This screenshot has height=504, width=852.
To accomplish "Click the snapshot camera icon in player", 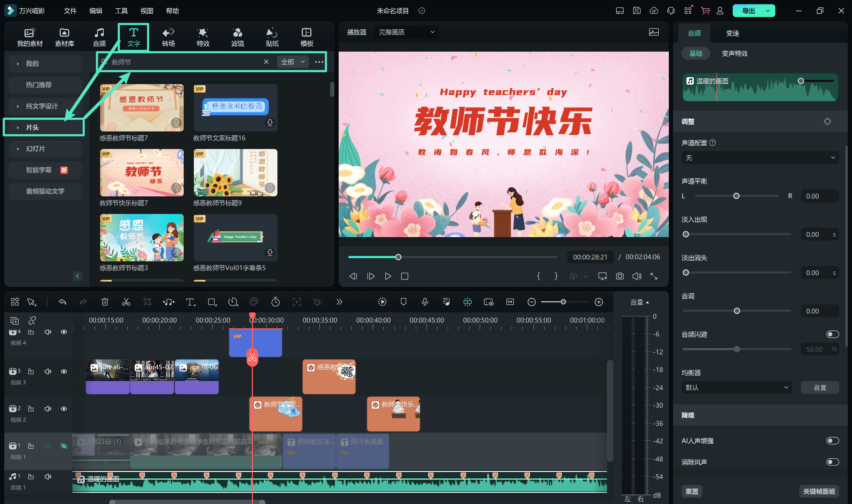I will tap(620, 276).
